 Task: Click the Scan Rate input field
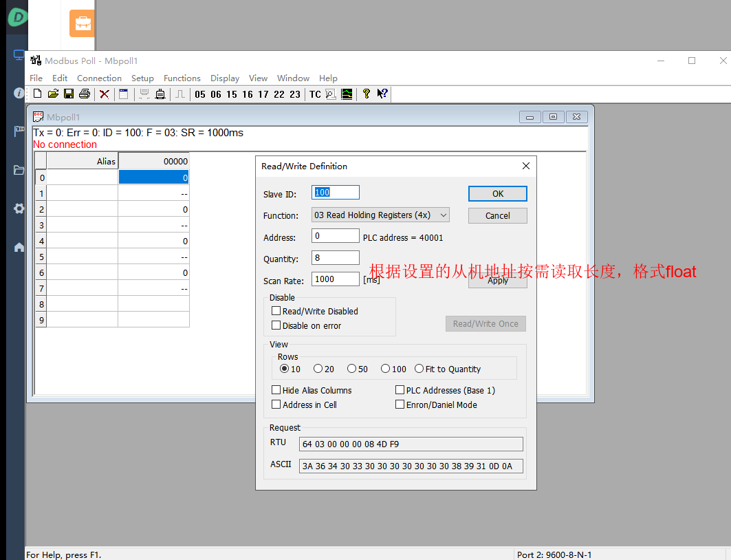point(335,279)
